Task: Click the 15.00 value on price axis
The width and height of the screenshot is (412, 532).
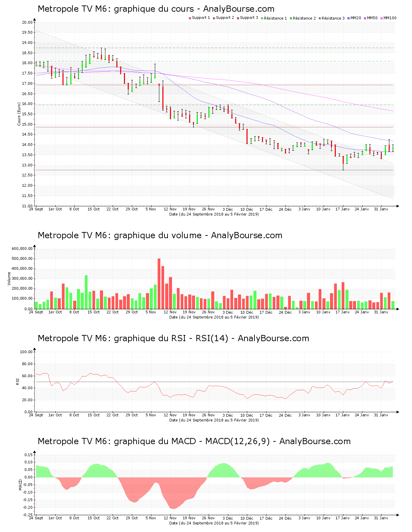Action: [x=27, y=125]
